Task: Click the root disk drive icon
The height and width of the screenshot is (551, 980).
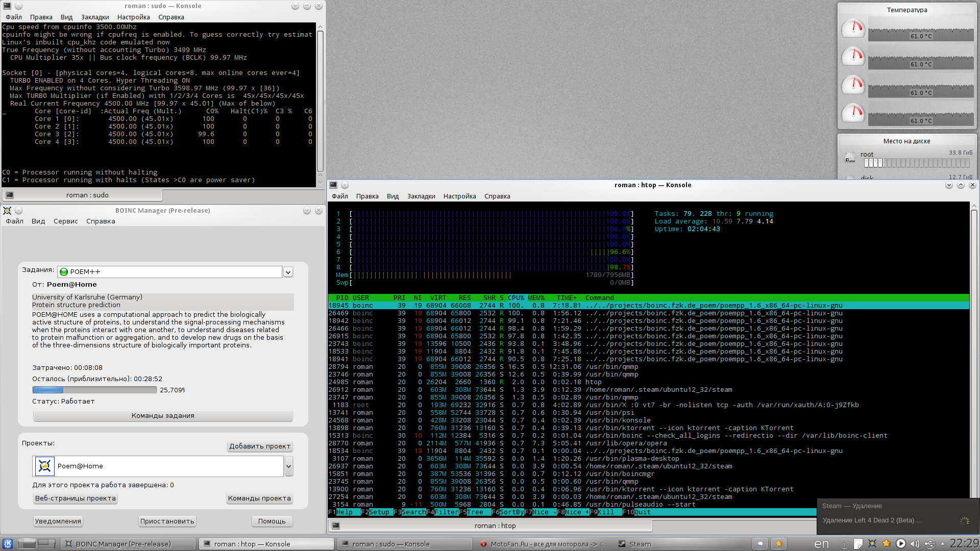Action: coord(850,157)
